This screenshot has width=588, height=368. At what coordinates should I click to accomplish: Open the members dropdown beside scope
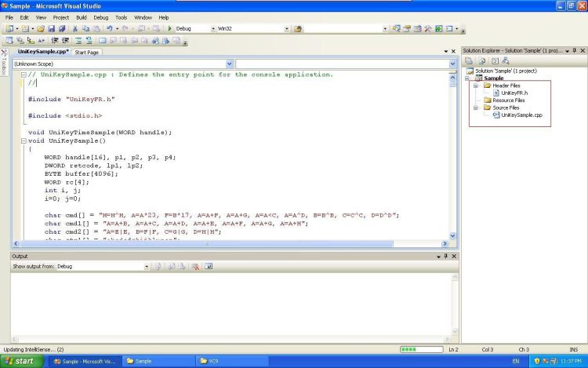pos(452,64)
